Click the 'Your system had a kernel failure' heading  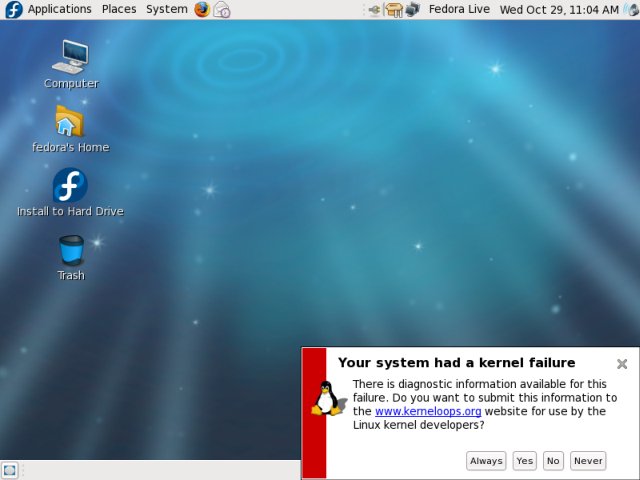click(457, 362)
